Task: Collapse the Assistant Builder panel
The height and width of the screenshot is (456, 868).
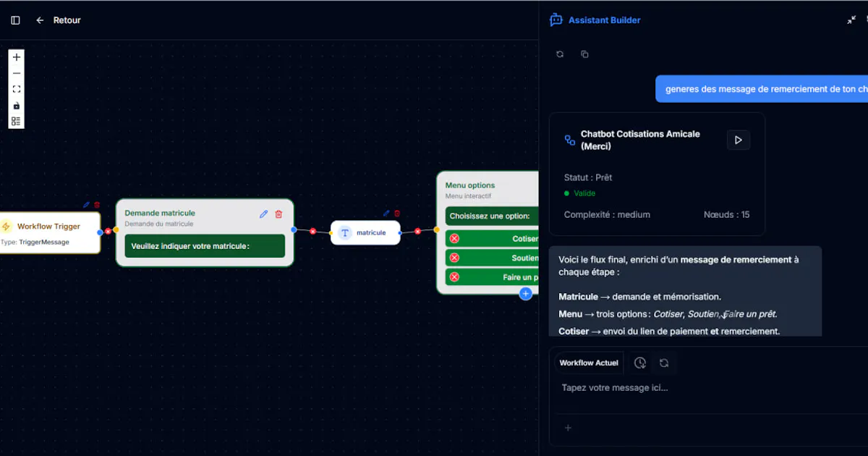Action: (851, 20)
